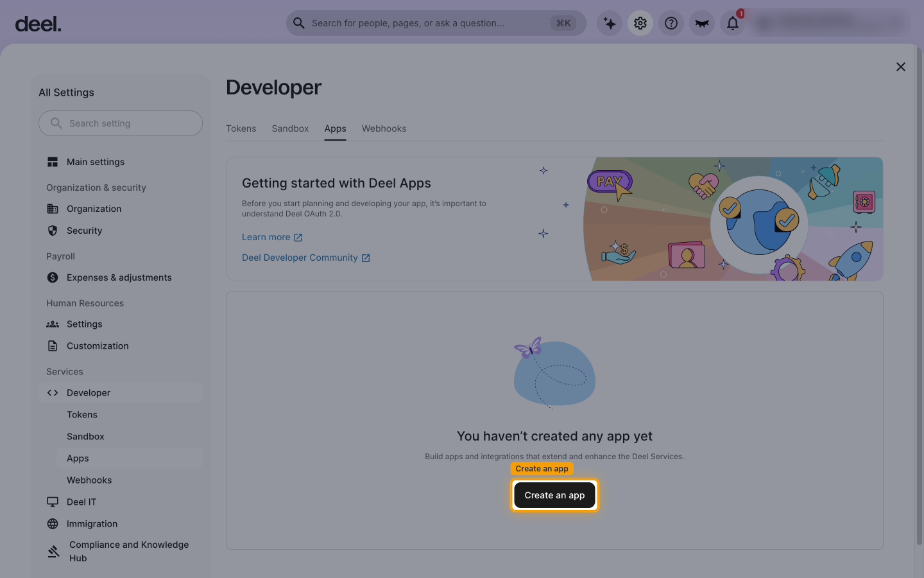Click external link icon beside Developer Community
This screenshot has height=578, width=924.
366,258
